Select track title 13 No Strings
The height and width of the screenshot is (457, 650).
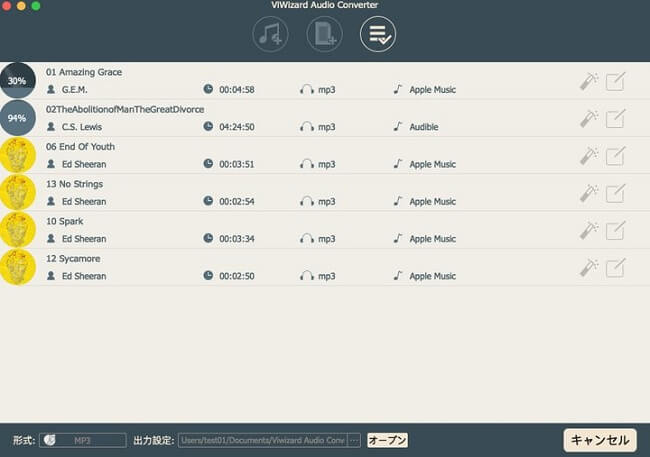point(75,184)
